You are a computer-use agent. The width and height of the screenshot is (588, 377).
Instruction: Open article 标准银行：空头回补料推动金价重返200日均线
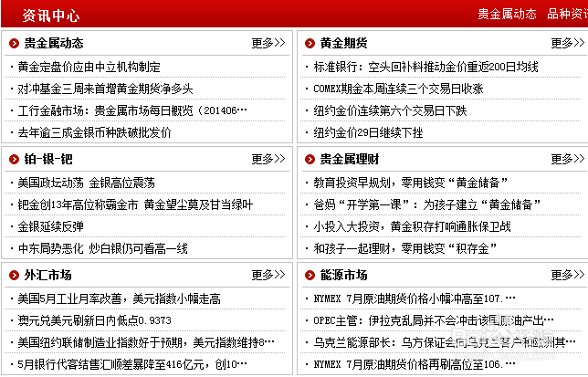click(x=426, y=67)
